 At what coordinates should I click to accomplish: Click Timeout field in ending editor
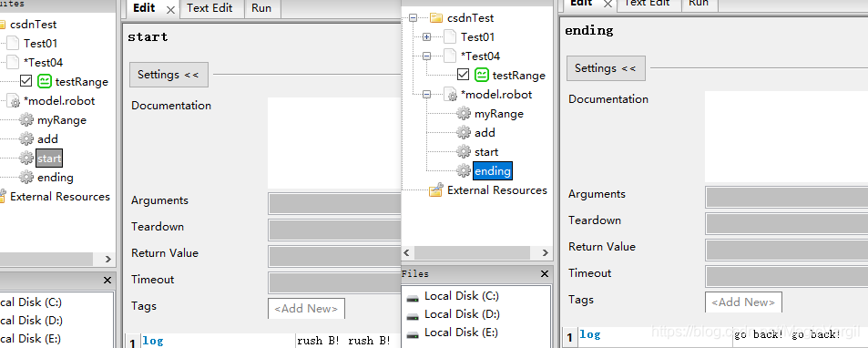tap(787, 277)
